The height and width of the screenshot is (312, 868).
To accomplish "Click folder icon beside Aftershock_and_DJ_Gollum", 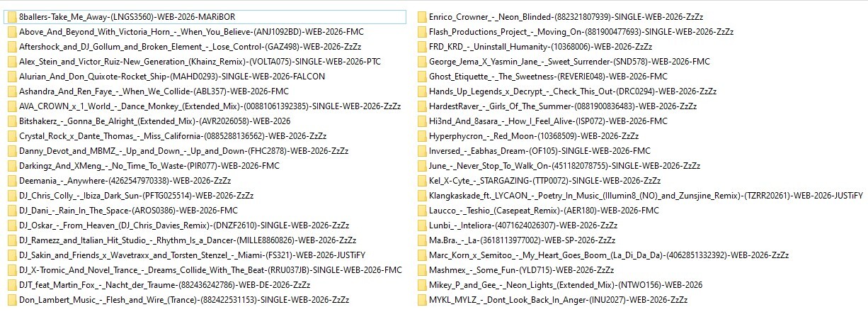I will pyautogui.click(x=11, y=47).
